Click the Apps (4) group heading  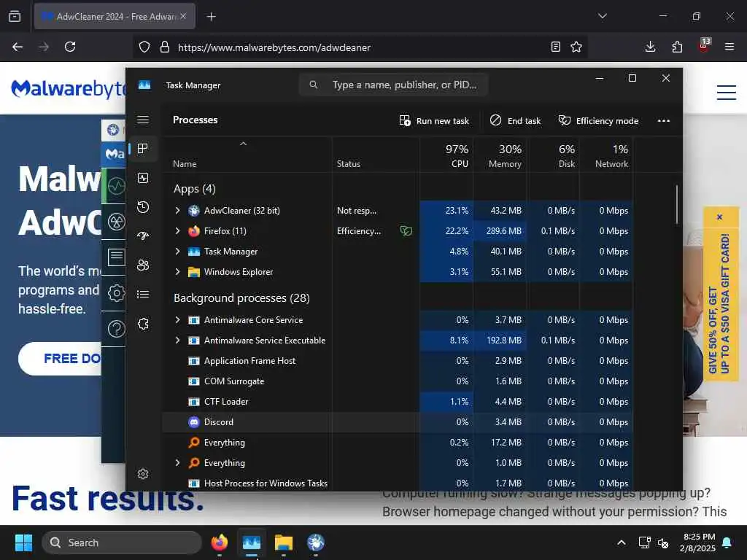coord(194,189)
